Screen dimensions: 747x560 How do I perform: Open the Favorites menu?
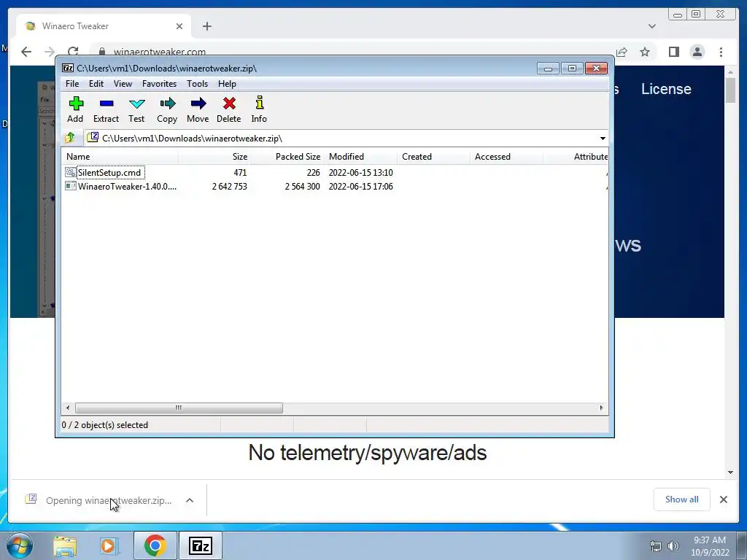[x=160, y=84]
